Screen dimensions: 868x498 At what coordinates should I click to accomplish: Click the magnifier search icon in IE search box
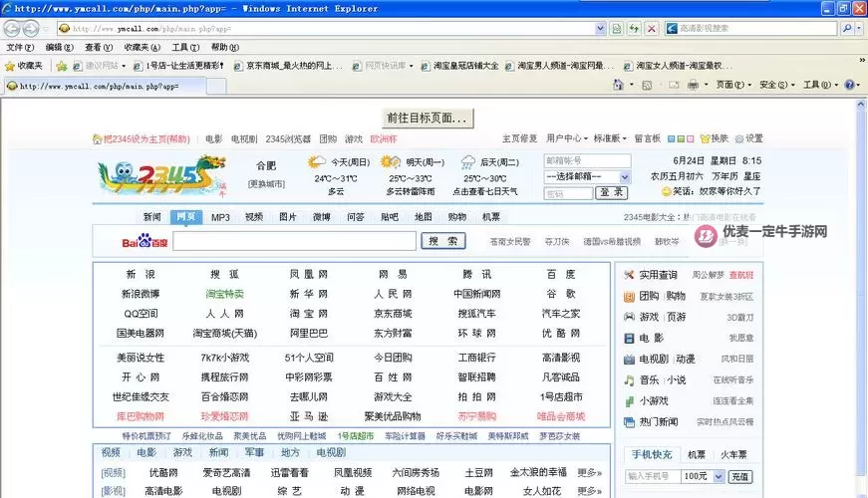pos(847,28)
